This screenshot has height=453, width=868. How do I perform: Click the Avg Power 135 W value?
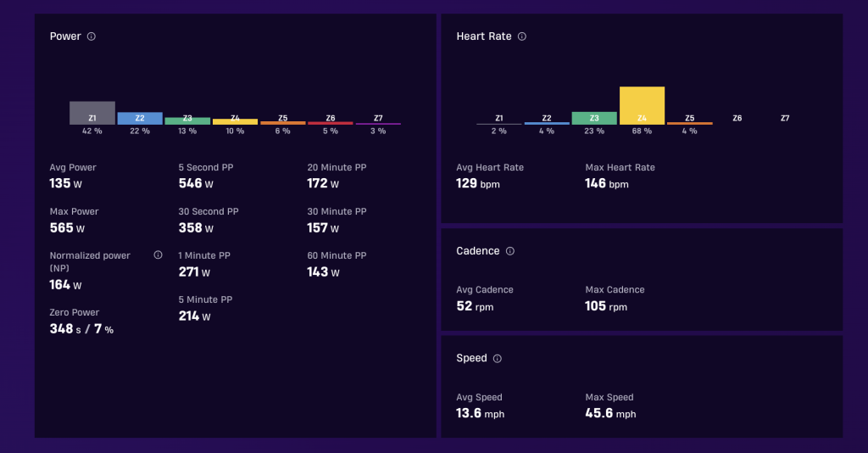point(66,184)
